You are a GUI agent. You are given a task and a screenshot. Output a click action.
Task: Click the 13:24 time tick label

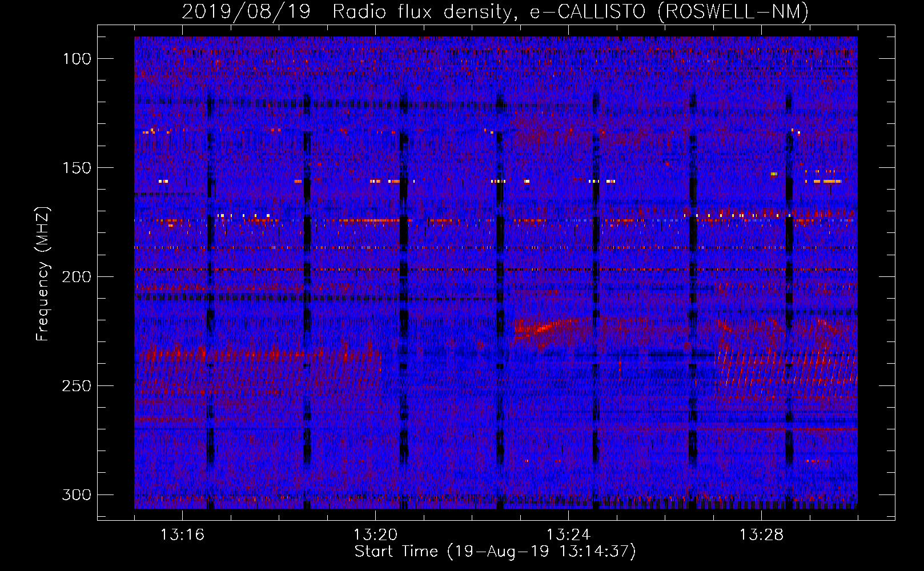coord(568,534)
